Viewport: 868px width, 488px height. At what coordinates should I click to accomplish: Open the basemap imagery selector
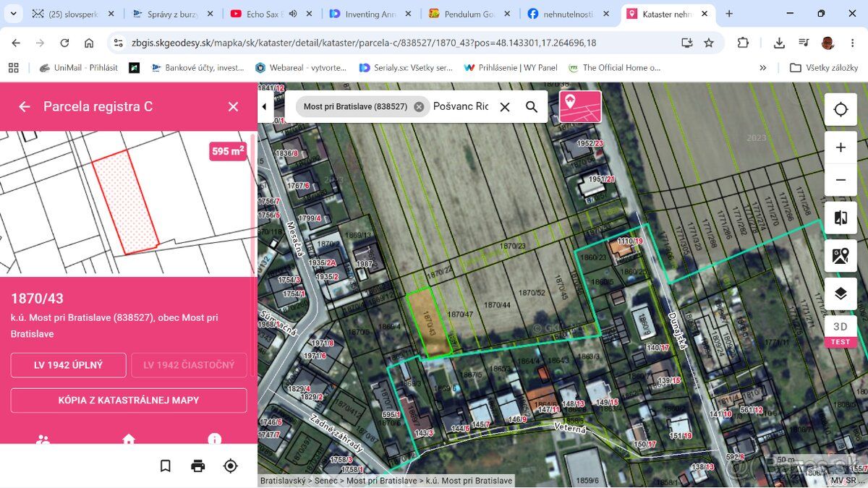841,256
